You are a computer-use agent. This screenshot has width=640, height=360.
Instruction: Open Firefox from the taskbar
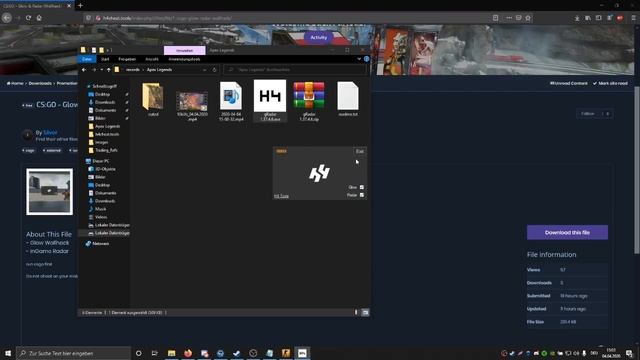point(188,353)
